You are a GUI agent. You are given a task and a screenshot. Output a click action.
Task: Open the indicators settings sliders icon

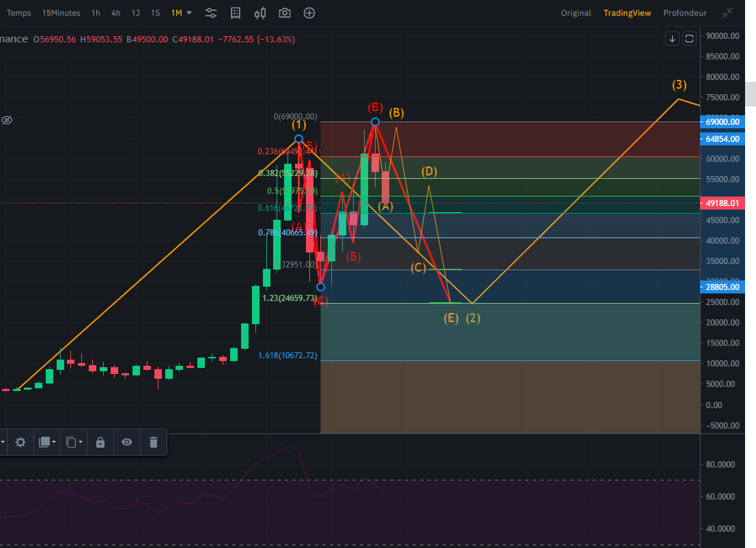[211, 13]
